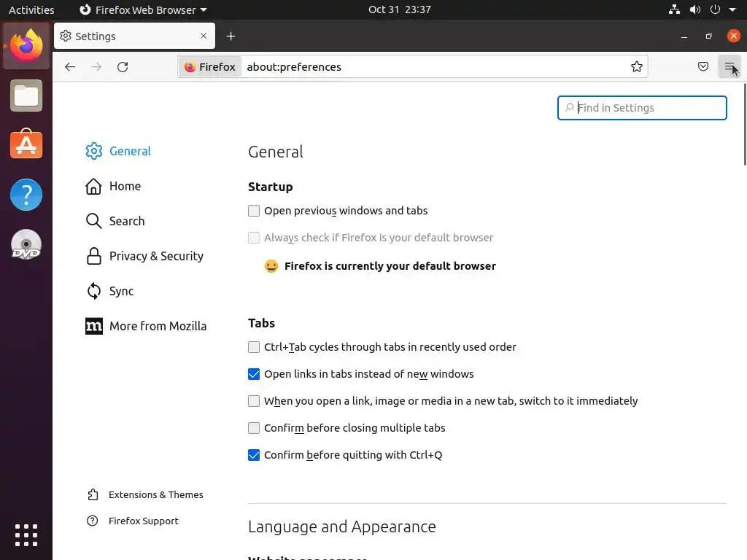Screen dimensions: 747x560
Task: Click the vertical page scrollbar
Action: tap(745, 125)
